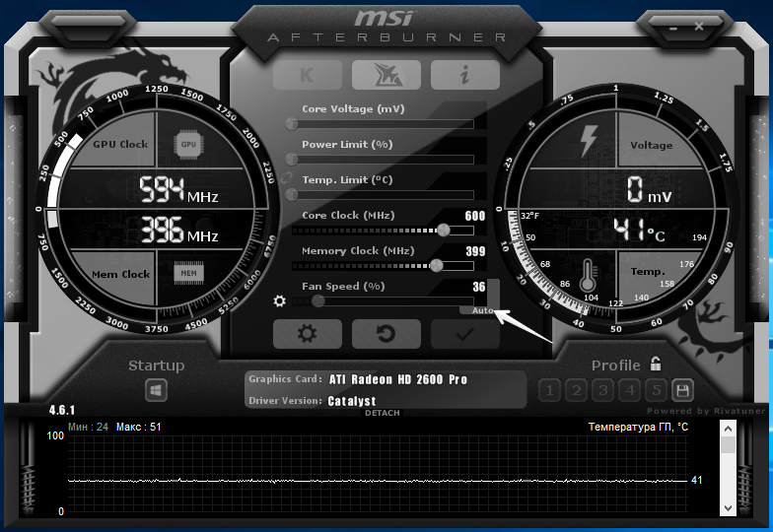Open the Kombustor K button
773x532 pixels.
click(308, 75)
